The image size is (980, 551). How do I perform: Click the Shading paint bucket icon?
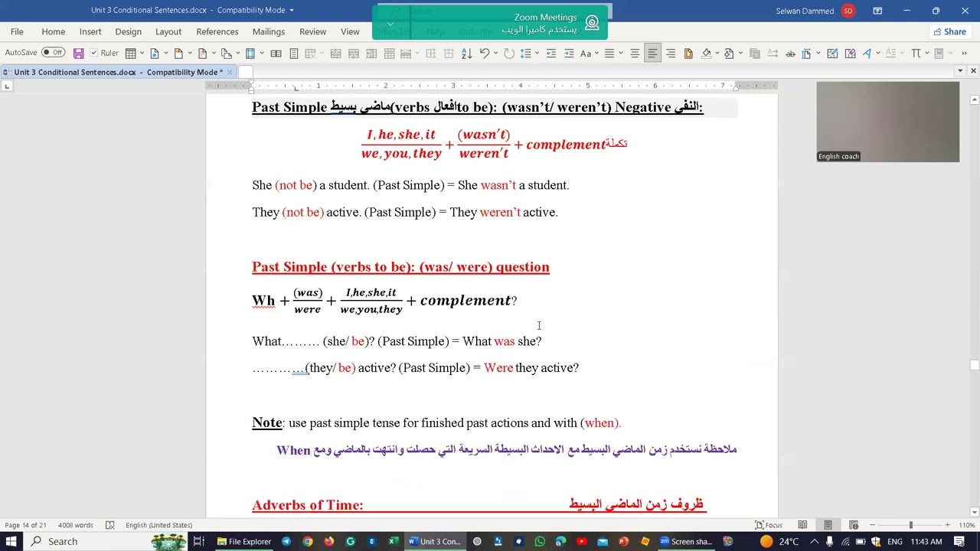[x=706, y=54]
